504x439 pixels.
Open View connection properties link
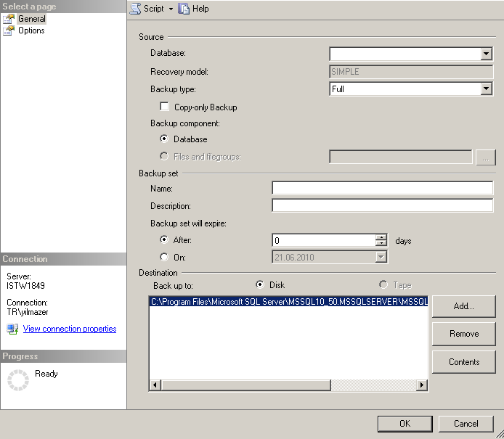click(70, 329)
